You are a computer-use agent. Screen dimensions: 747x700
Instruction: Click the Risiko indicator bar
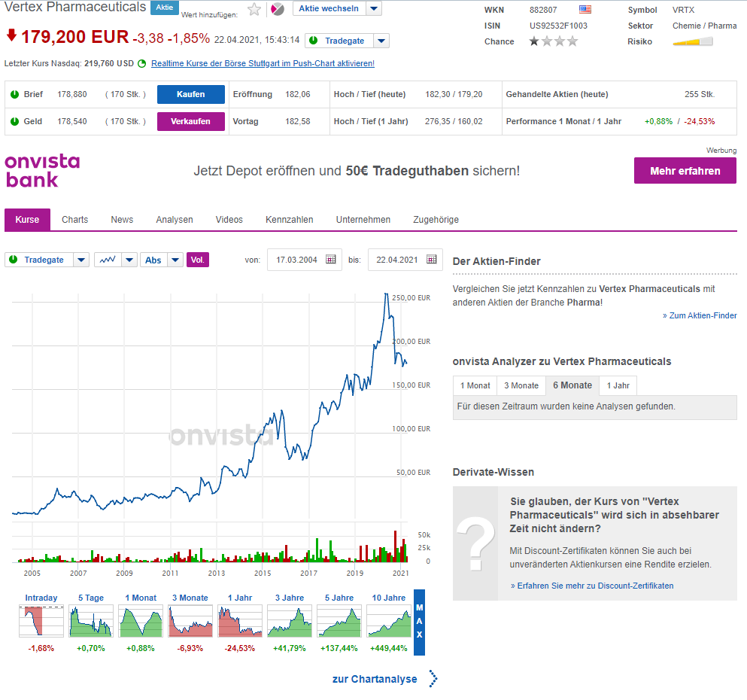[693, 42]
